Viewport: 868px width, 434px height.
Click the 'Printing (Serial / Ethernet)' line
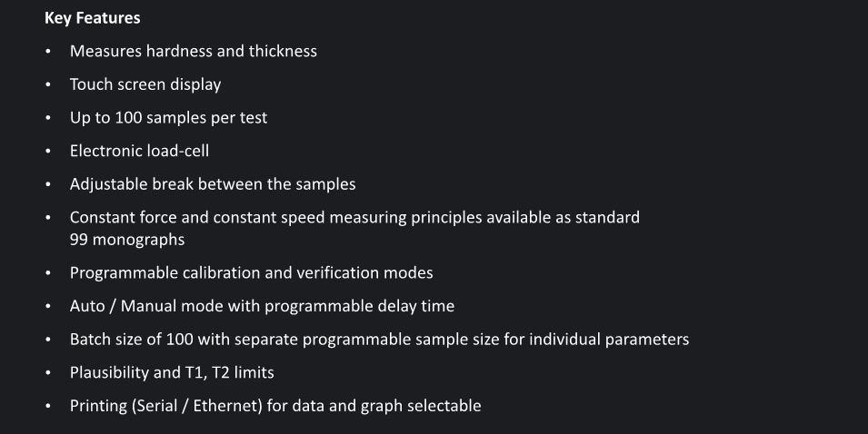click(274, 406)
